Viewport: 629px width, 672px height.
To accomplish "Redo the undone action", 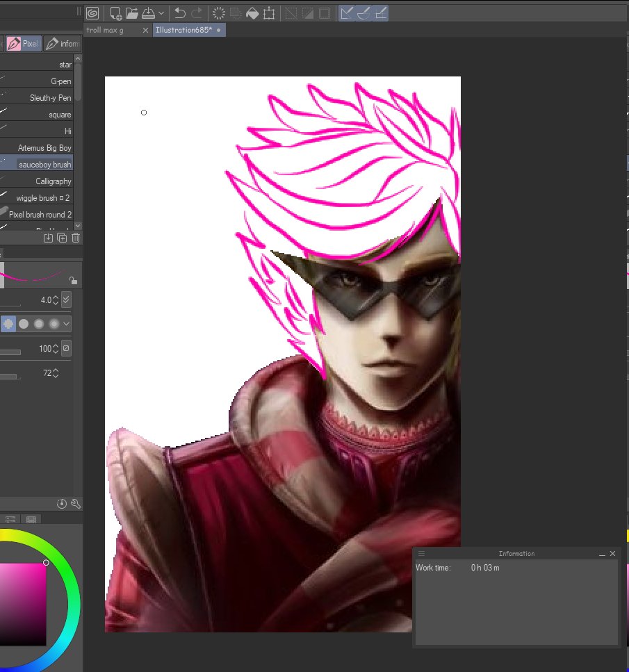I will click(197, 13).
